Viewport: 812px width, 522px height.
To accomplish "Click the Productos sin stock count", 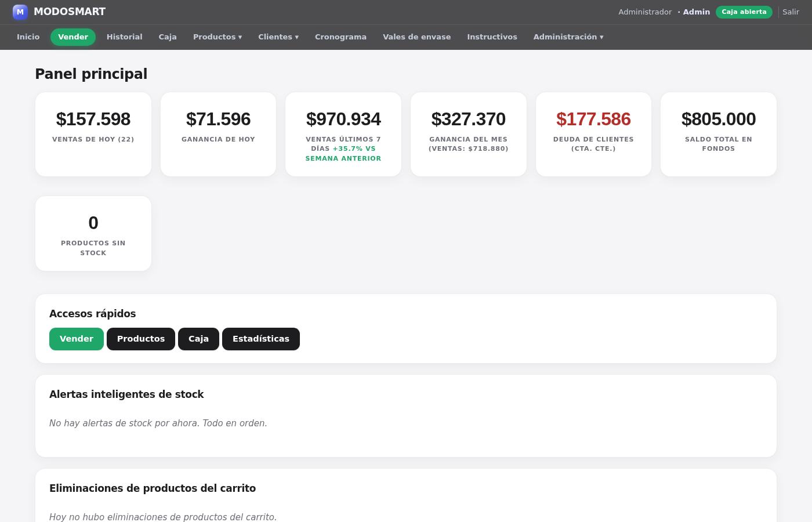I will (x=93, y=223).
